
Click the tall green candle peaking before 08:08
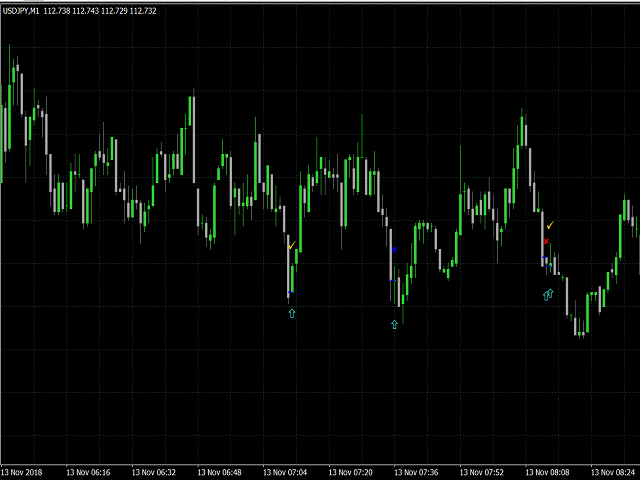click(522, 132)
